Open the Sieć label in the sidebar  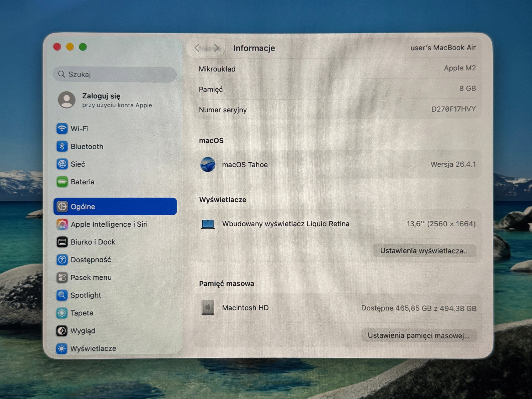[78, 164]
